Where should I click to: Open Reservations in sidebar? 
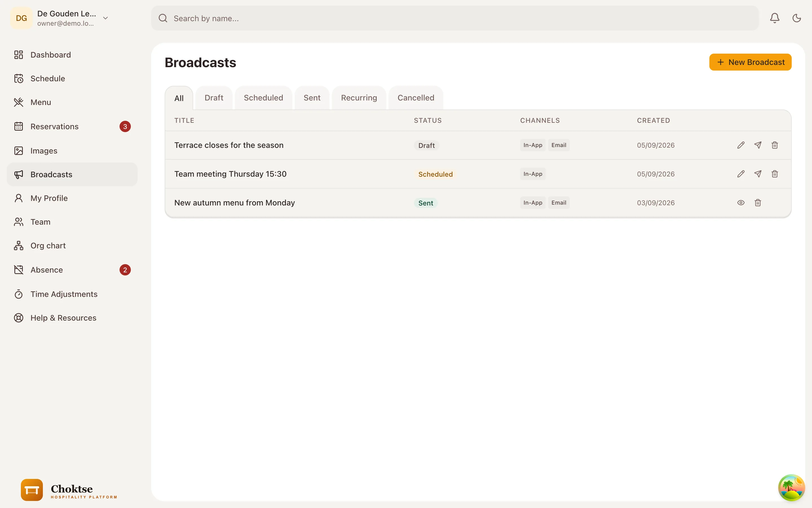(x=72, y=127)
